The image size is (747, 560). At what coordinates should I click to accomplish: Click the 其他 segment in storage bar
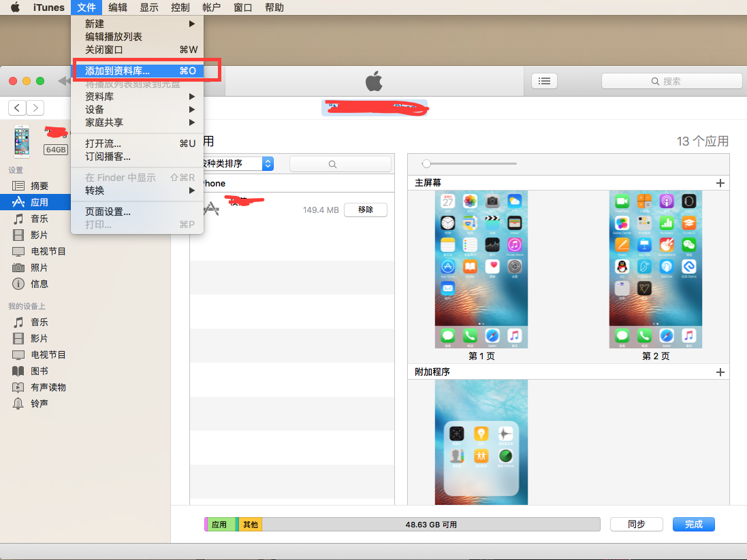point(250,525)
